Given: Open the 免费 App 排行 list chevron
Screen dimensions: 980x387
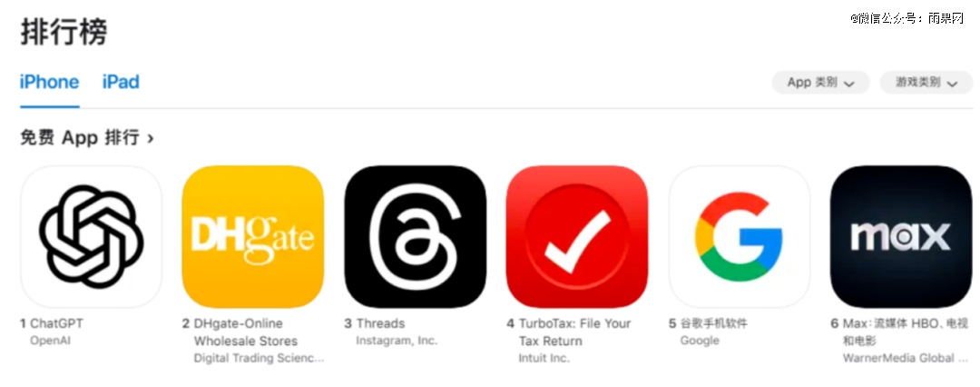Looking at the screenshot, I should click(x=150, y=138).
